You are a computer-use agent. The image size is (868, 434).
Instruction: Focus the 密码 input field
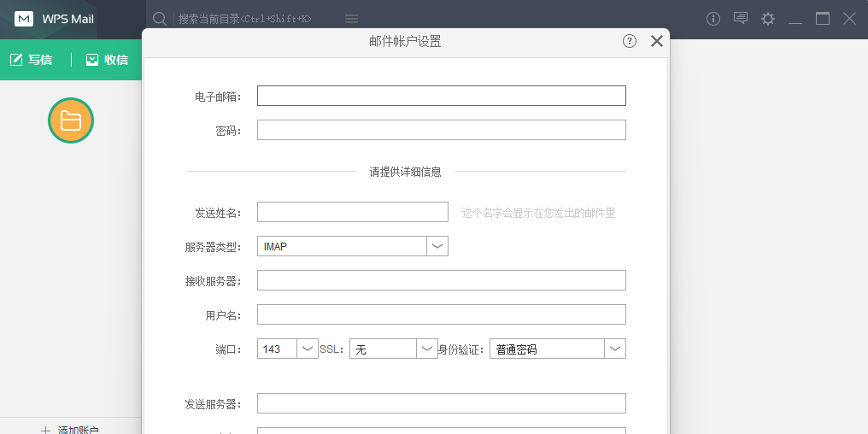[441, 130]
